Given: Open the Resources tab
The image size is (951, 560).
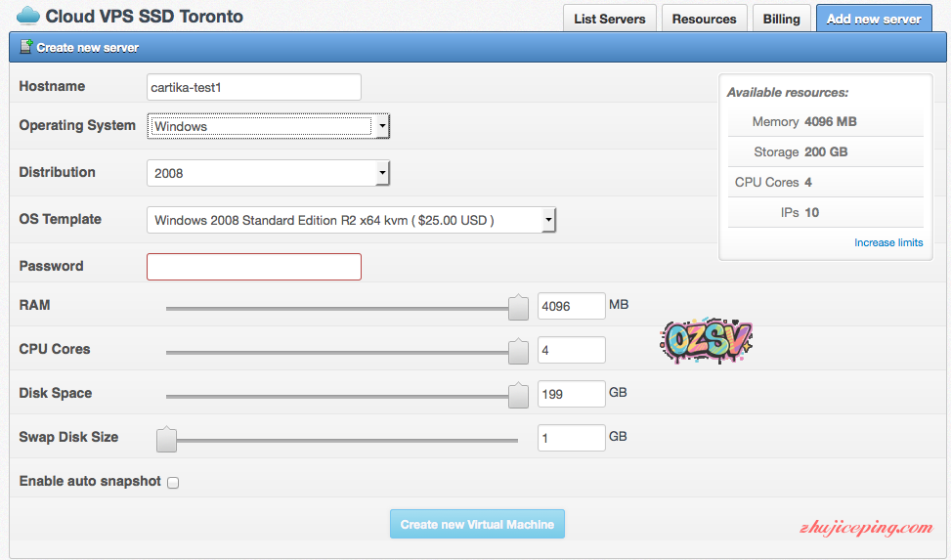Looking at the screenshot, I should coord(704,19).
